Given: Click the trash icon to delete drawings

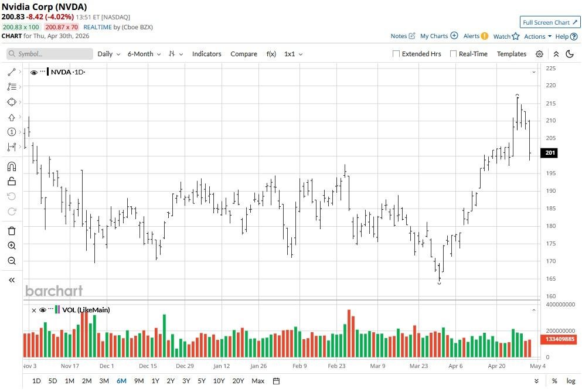Looking at the screenshot, I should click(x=12, y=231).
